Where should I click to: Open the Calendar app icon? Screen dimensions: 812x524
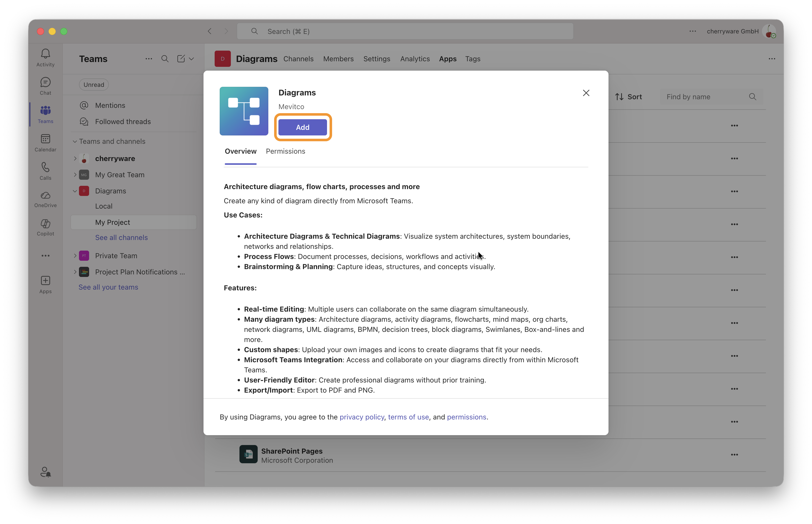click(45, 139)
